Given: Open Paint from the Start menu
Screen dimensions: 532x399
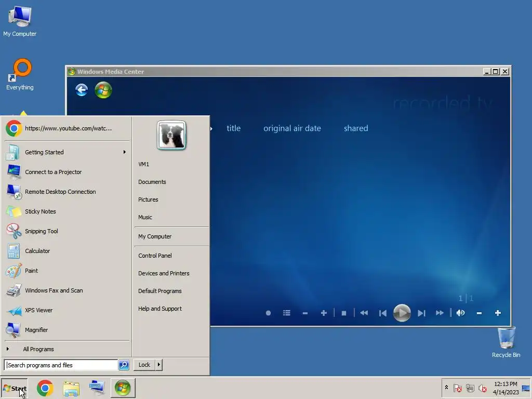Looking at the screenshot, I should coord(67,271).
